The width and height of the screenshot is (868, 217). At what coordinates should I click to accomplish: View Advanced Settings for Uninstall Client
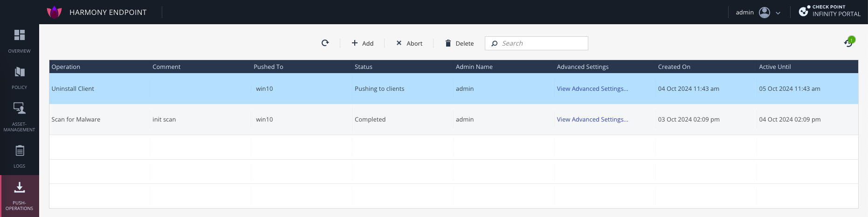point(592,89)
